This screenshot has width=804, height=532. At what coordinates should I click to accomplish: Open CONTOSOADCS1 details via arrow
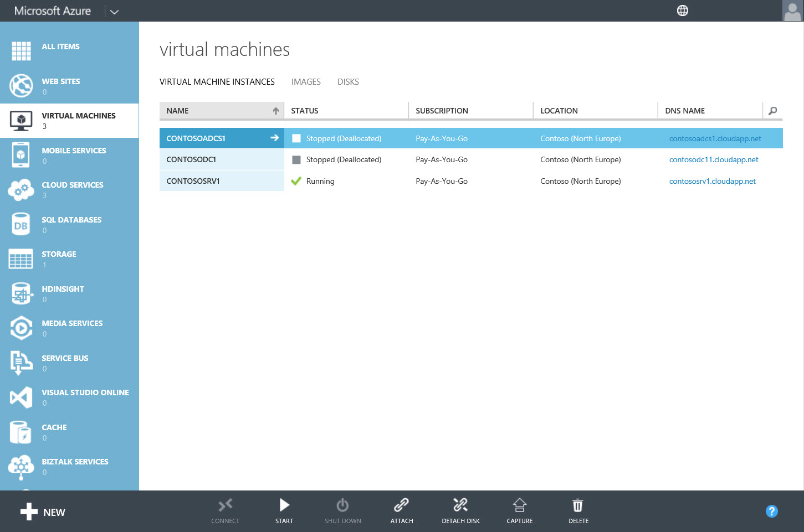pyautogui.click(x=274, y=138)
